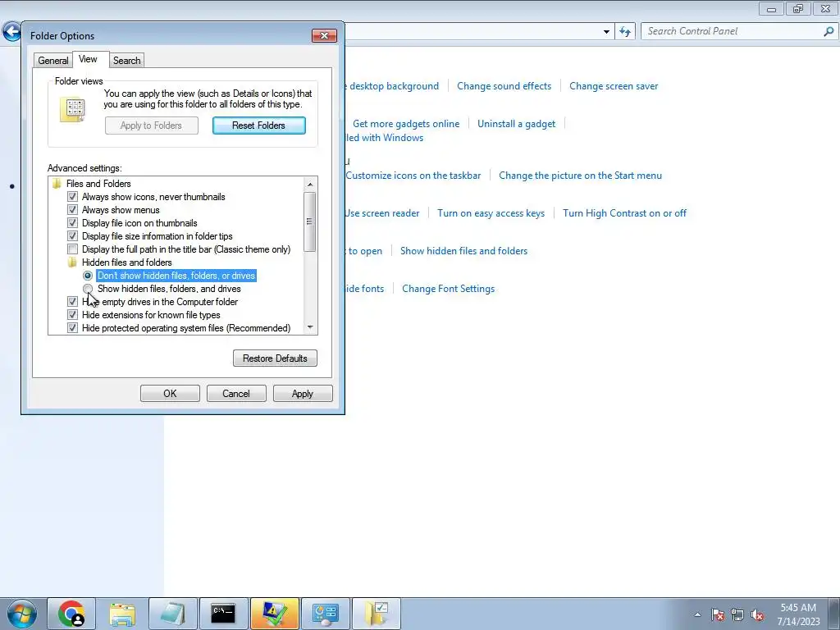
Task: Open the address bar dropdown arrow
Action: (x=606, y=32)
